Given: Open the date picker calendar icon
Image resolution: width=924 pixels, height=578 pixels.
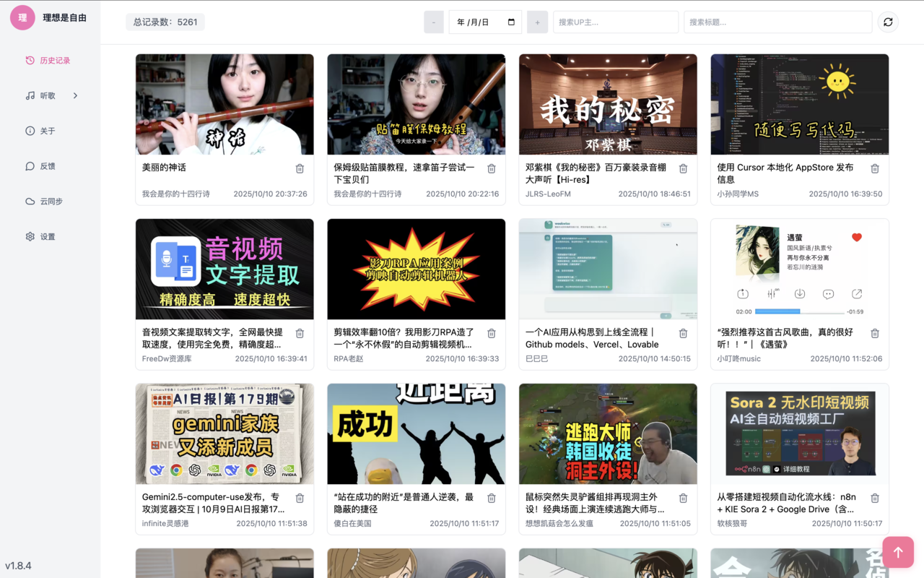Looking at the screenshot, I should (511, 22).
